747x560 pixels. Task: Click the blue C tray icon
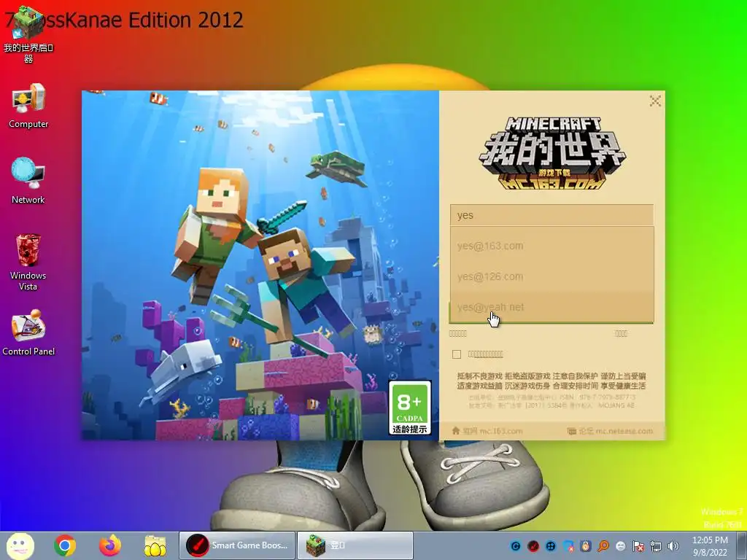click(x=516, y=546)
